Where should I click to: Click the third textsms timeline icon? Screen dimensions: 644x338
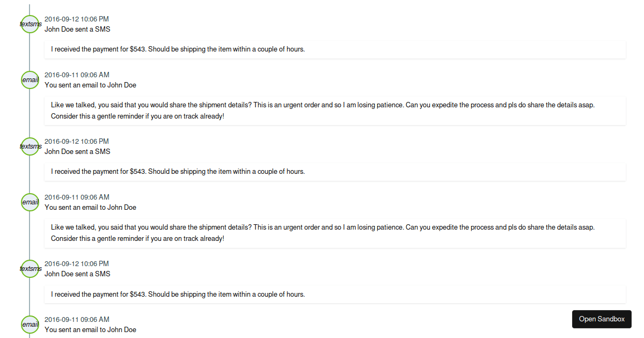tap(30, 269)
